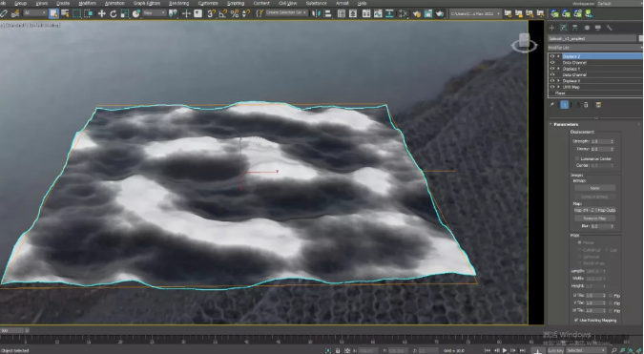
Task: Toggle Angle Snap
Action: point(223,13)
